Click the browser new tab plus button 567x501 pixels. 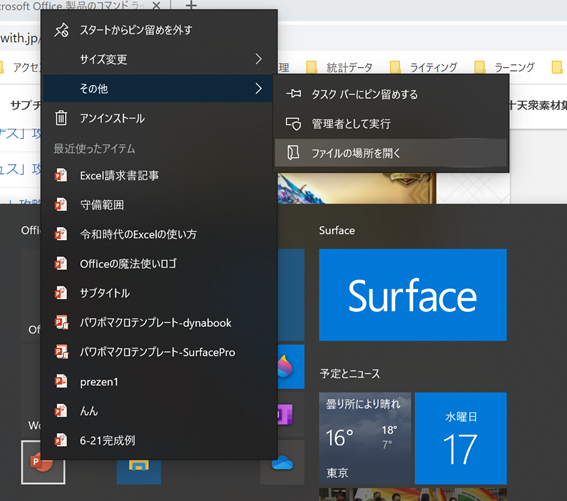(191, 5)
